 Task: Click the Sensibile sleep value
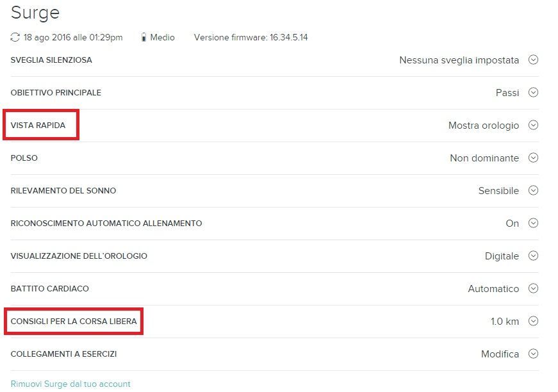click(498, 191)
